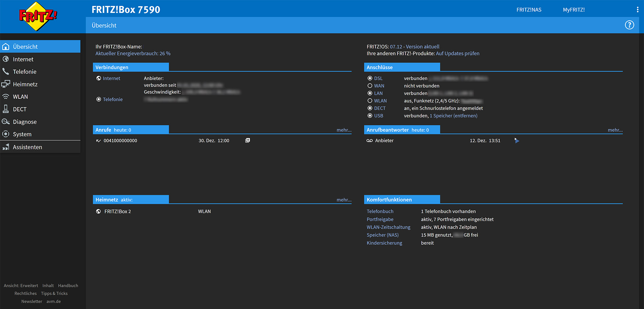The width and height of the screenshot is (644, 309).
Task: Open the Übersicht menu item
Action: coord(40,47)
